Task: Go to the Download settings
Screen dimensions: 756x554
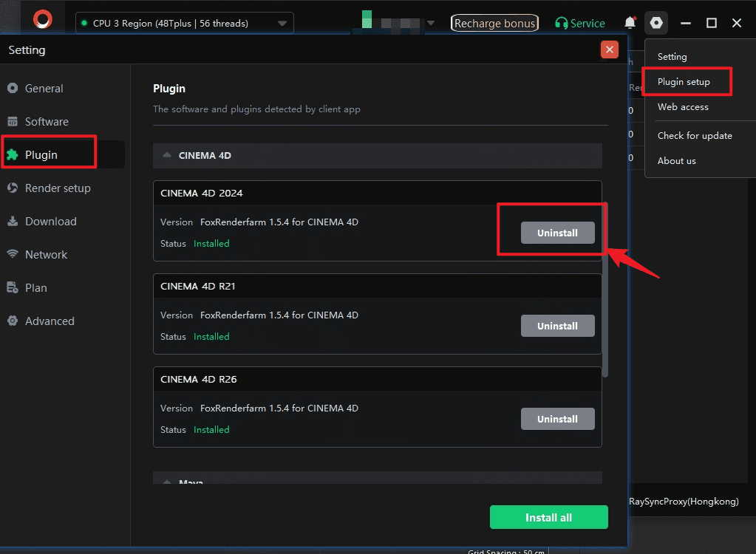Action: click(x=51, y=222)
